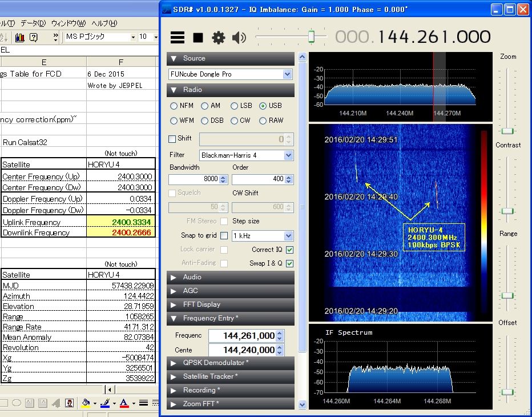Click the font color A icon
Screen dimensions: 532x417
click(124, 403)
